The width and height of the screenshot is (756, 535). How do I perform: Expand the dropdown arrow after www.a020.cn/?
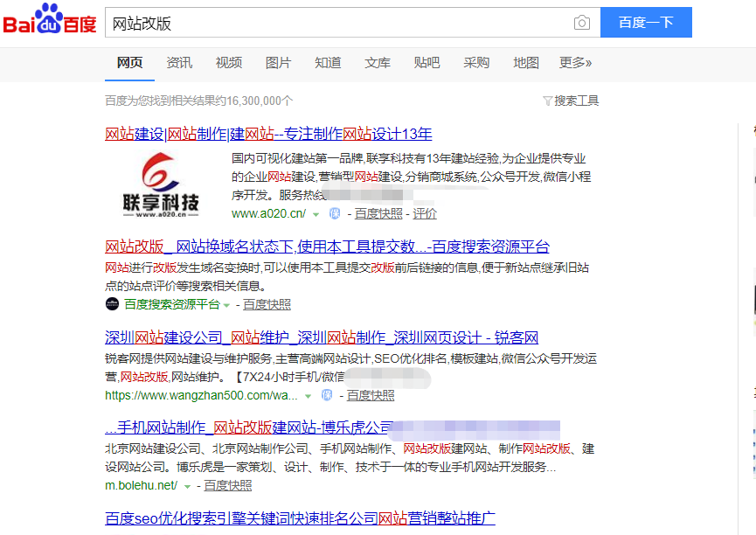tap(316, 214)
